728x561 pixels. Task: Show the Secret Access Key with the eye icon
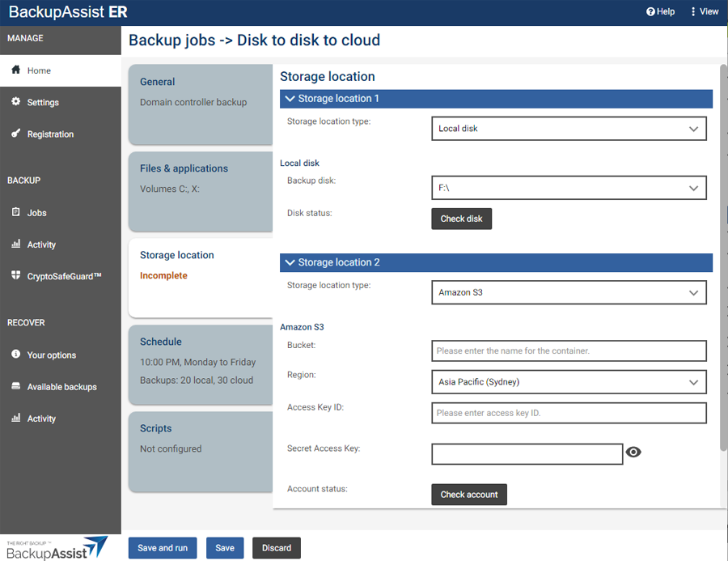(633, 452)
